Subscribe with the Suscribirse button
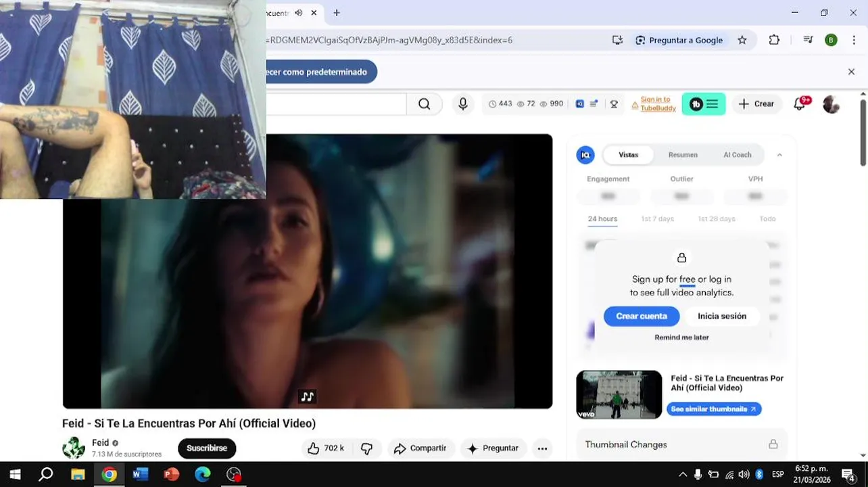 [x=207, y=448]
